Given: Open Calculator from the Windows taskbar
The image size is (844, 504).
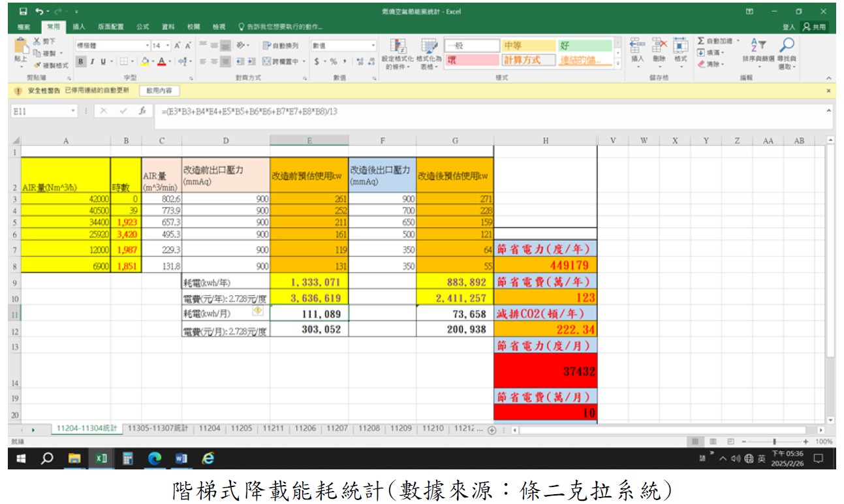Looking at the screenshot, I should pos(127,459).
